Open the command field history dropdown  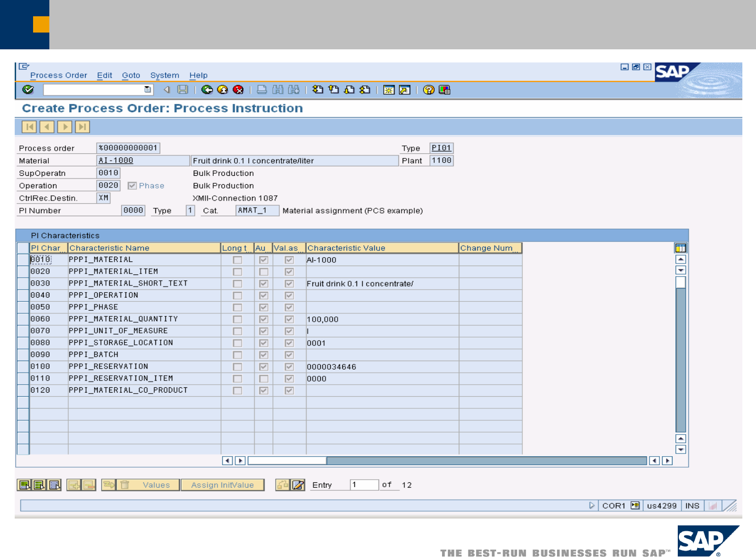point(148,90)
